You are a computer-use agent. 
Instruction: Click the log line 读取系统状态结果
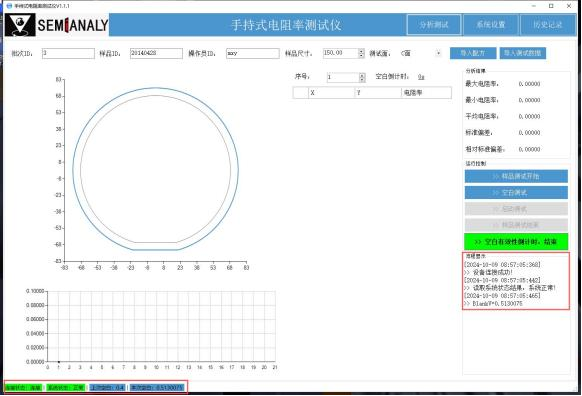pyautogui.click(x=510, y=288)
